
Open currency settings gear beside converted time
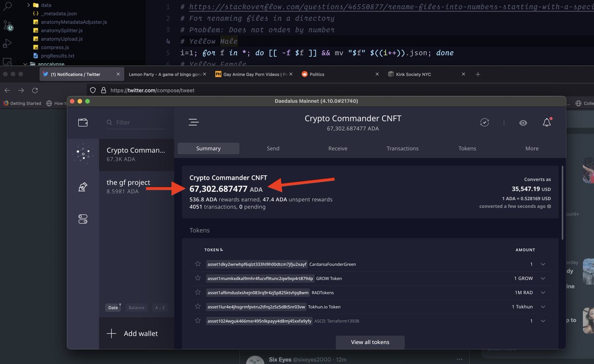549,206
